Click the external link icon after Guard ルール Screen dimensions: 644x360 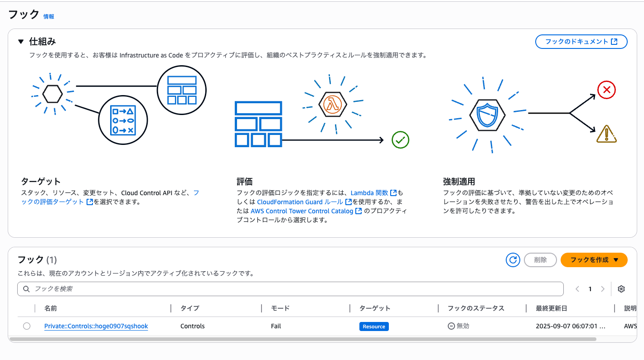tap(349, 202)
